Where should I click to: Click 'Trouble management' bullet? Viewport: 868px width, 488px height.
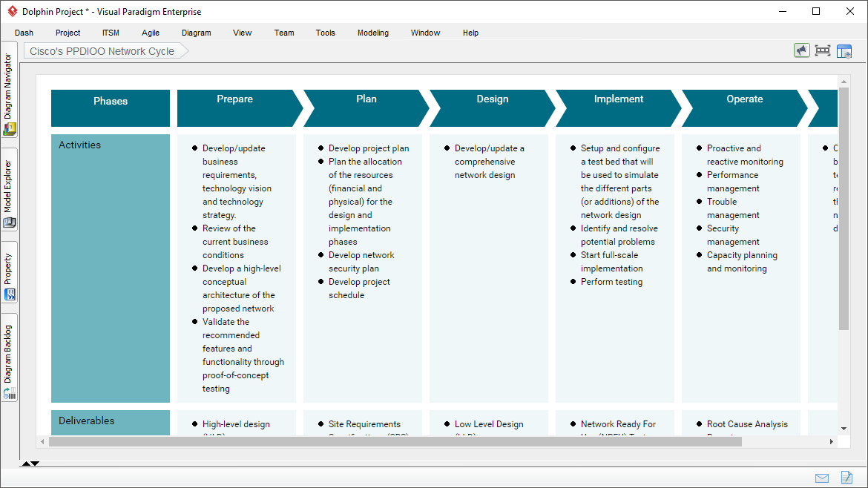(x=733, y=208)
